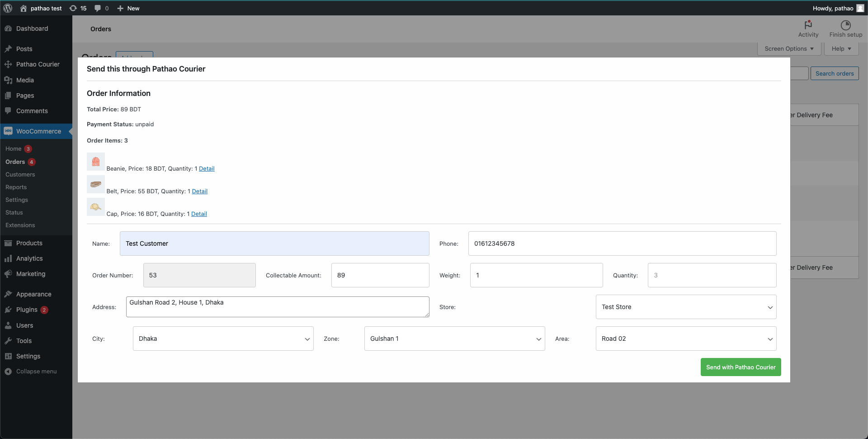The height and width of the screenshot is (439, 868).
Task: Open the Detail link for Belt
Action: point(200,191)
